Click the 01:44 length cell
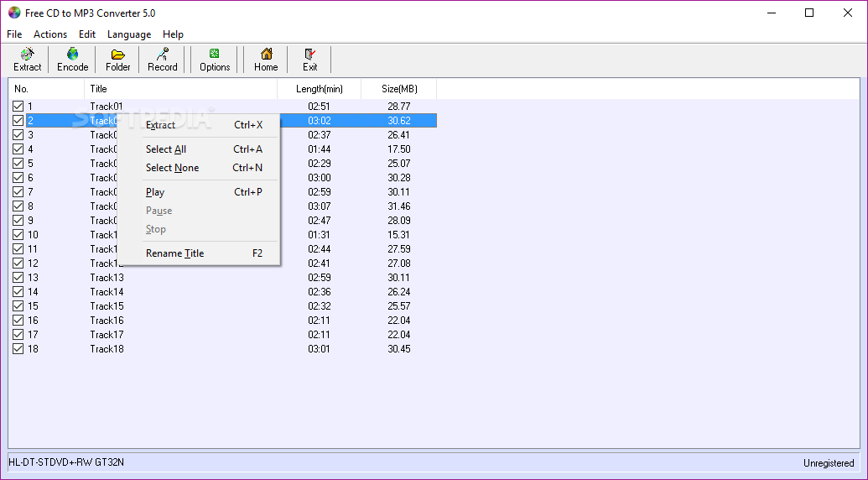The height and width of the screenshot is (480, 868). 320,149
